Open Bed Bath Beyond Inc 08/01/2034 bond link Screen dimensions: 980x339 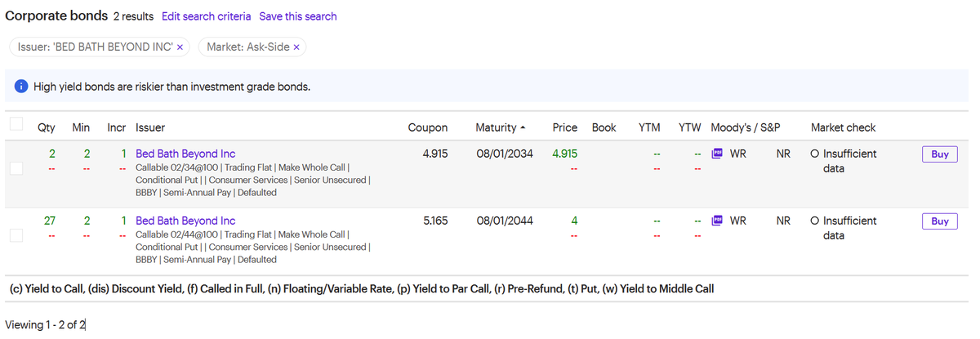(x=185, y=154)
